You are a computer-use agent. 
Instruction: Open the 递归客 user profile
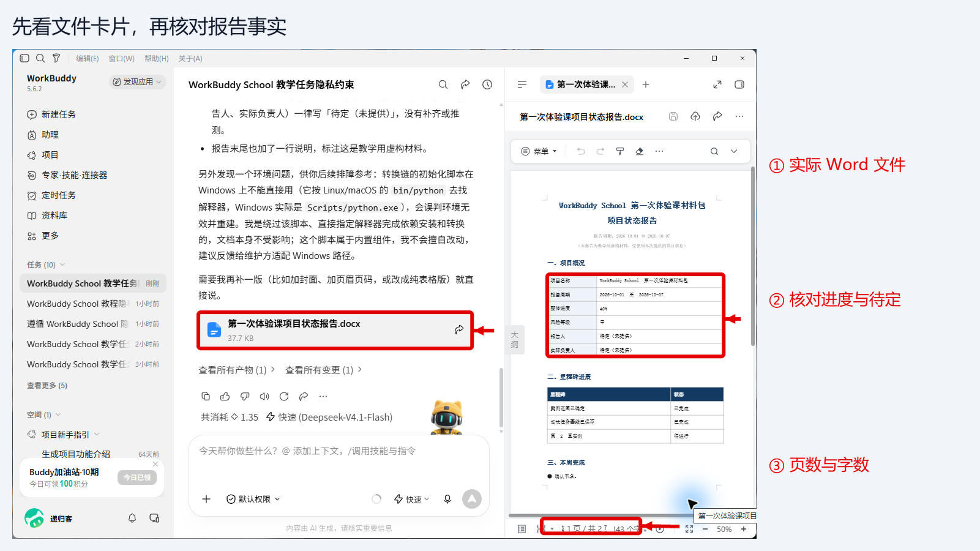pyautogui.click(x=48, y=519)
